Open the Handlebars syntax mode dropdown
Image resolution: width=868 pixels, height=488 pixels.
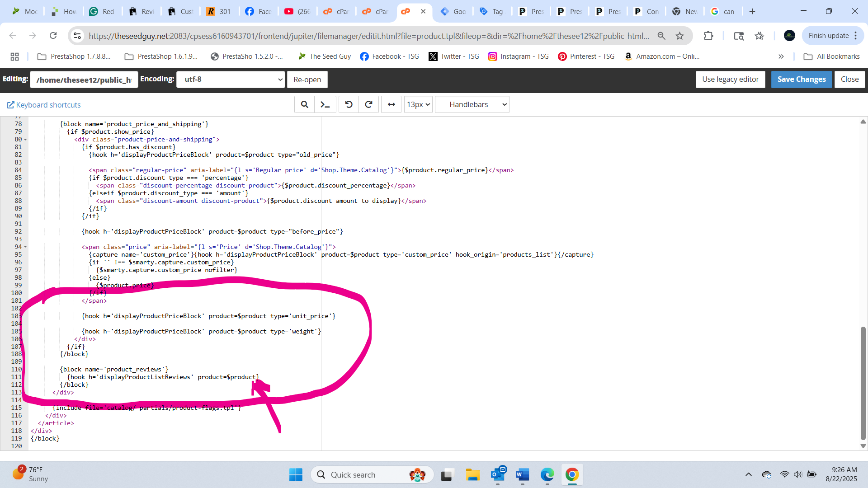coord(472,104)
